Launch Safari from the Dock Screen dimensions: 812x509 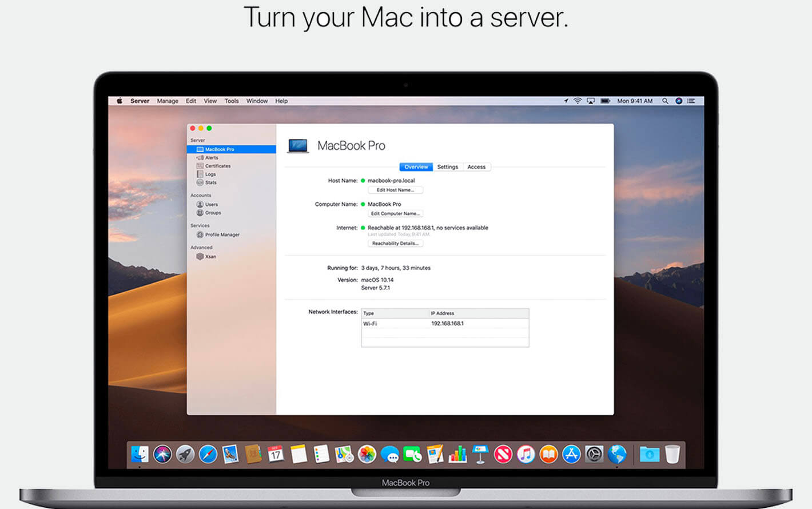pyautogui.click(x=208, y=455)
